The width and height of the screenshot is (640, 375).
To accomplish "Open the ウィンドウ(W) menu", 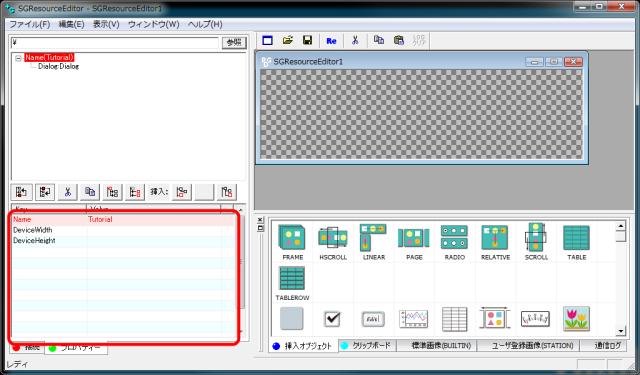I will [x=153, y=24].
